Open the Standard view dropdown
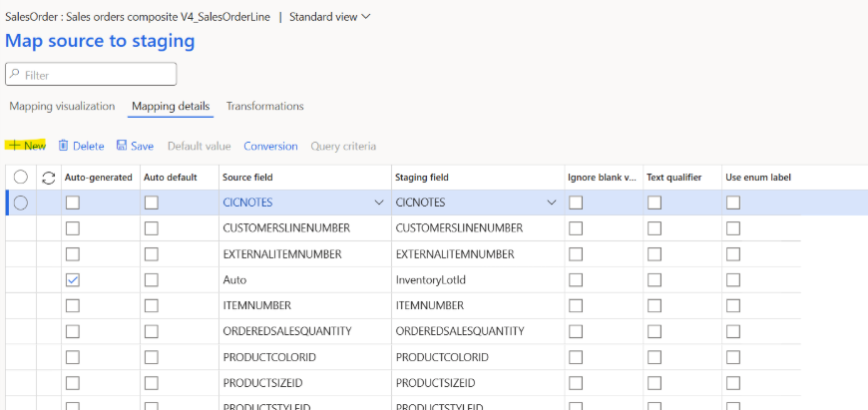 tap(330, 17)
